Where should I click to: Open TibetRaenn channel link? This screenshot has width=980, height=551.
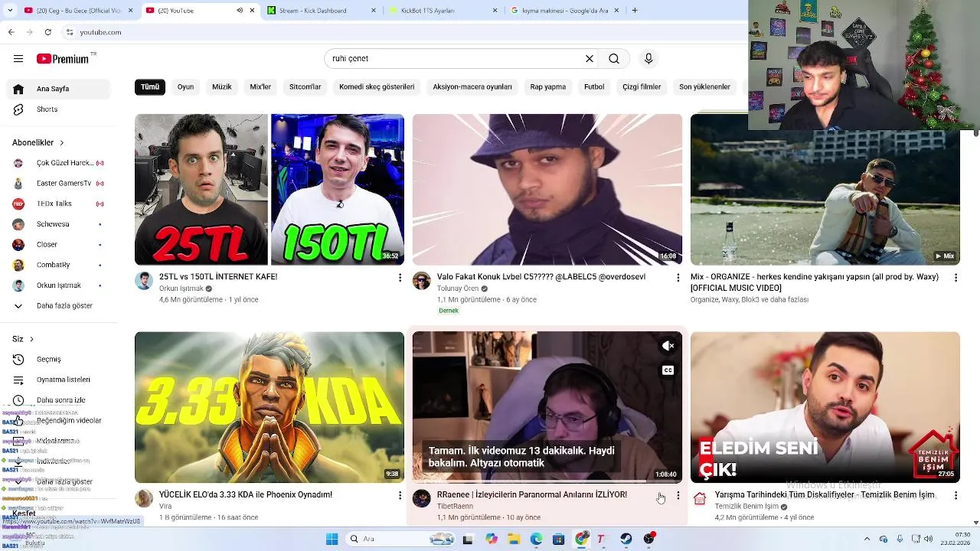(x=455, y=507)
